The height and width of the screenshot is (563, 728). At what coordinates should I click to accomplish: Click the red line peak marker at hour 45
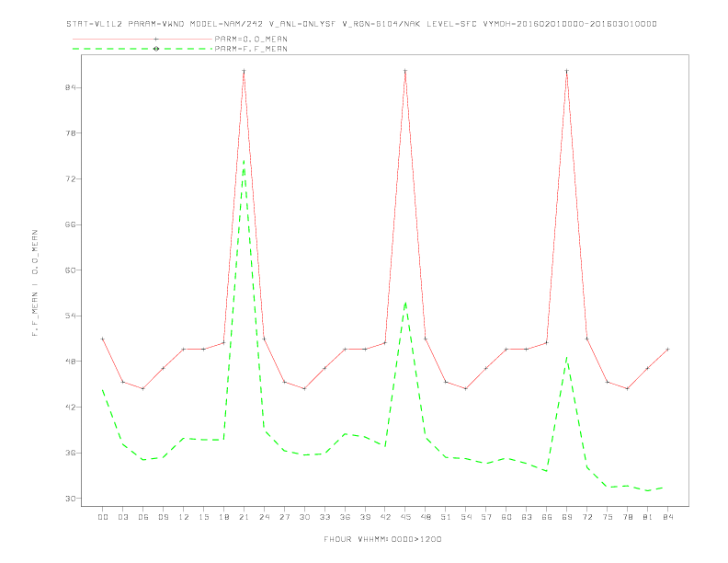(x=405, y=71)
